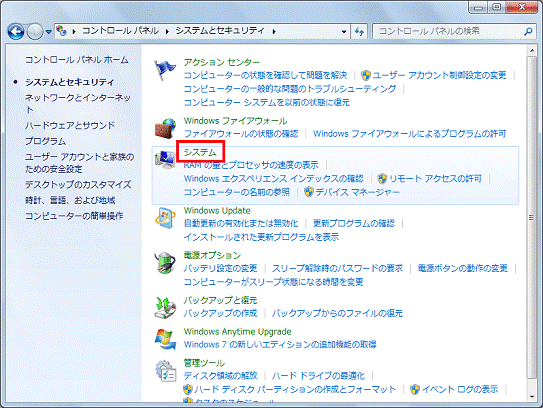Click Windows エクスペリエンス インデックスの確認

[x=274, y=178]
